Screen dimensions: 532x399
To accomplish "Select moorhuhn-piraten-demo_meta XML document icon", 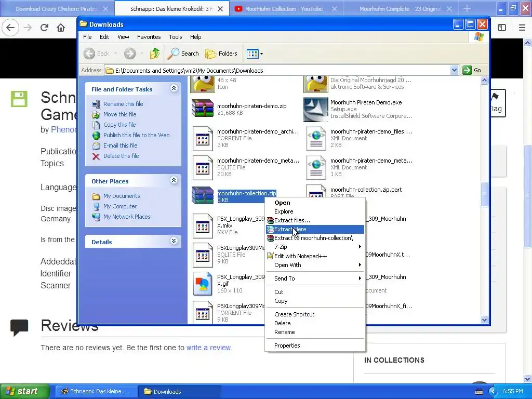I will [x=316, y=168].
